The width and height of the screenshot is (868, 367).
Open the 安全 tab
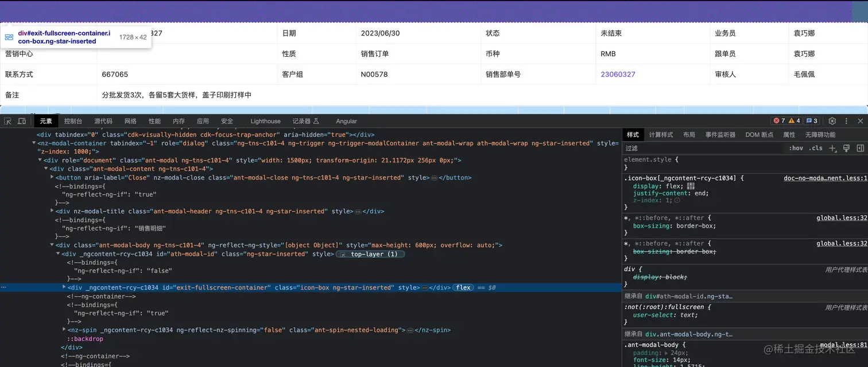coord(227,121)
